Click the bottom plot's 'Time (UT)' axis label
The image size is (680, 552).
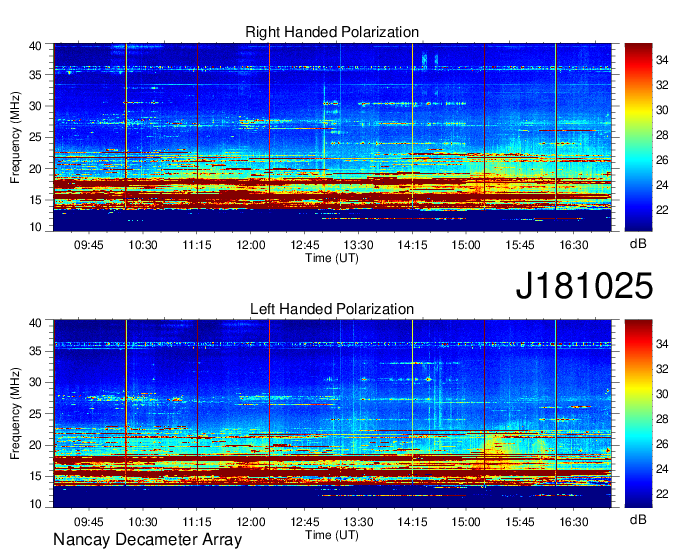(x=332, y=535)
